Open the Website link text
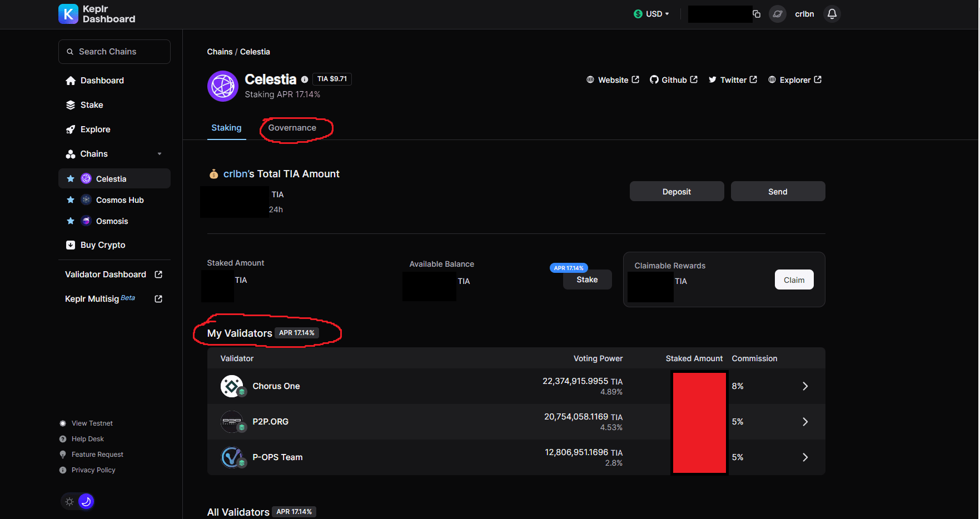Screen dimensions: 980x519 [613, 80]
